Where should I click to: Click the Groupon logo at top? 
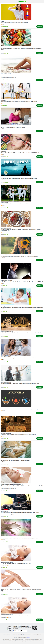22,2
